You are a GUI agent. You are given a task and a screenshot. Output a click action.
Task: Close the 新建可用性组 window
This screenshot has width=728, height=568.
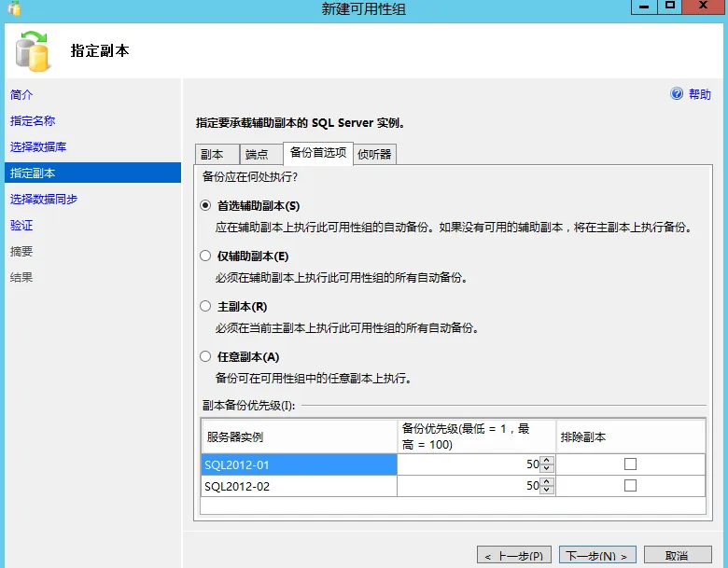pyautogui.click(x=703, y=7)
